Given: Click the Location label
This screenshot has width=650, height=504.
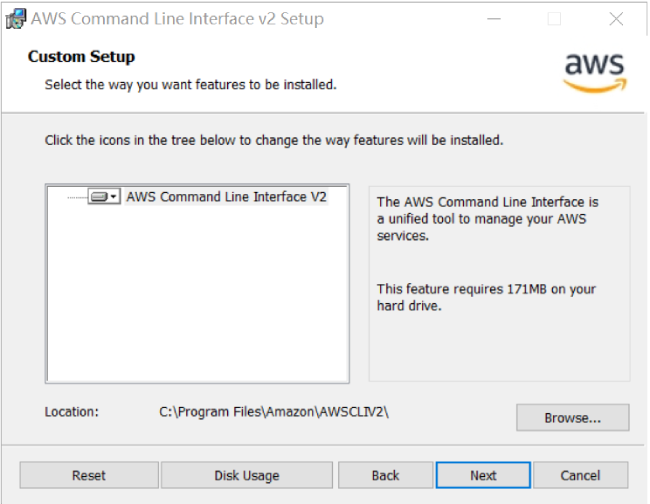Looking at the screenshot, I should pos(72,411).
